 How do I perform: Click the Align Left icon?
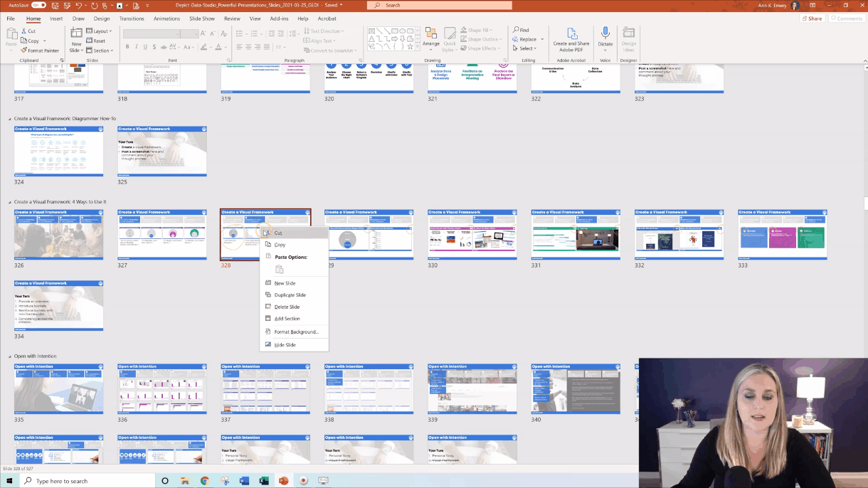[x=239, y=47]
